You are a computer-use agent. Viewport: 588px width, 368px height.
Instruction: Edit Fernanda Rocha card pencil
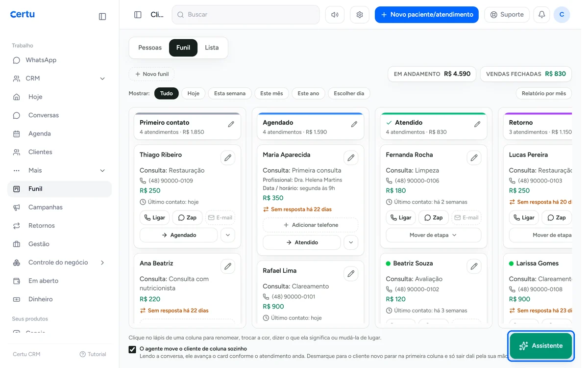473,158
